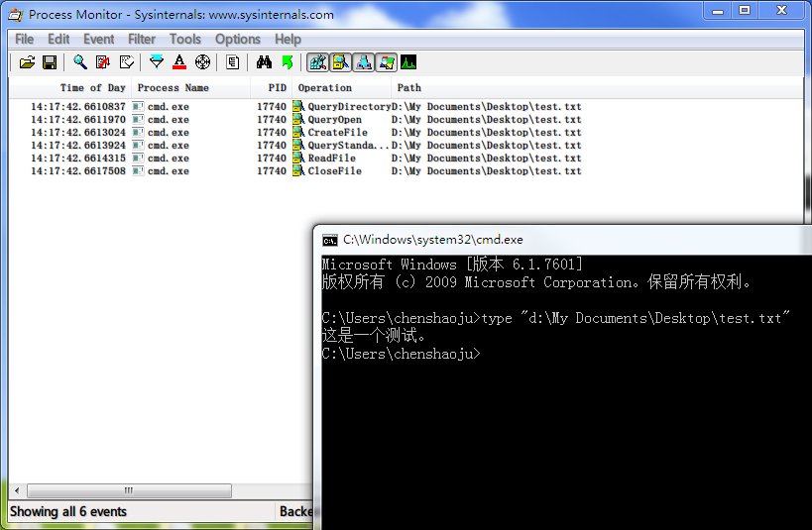Toggle event capture with the magnifier icon
The height and width of the screenshot is (530, 812).
pyautogui.click(x=79, y=62)
